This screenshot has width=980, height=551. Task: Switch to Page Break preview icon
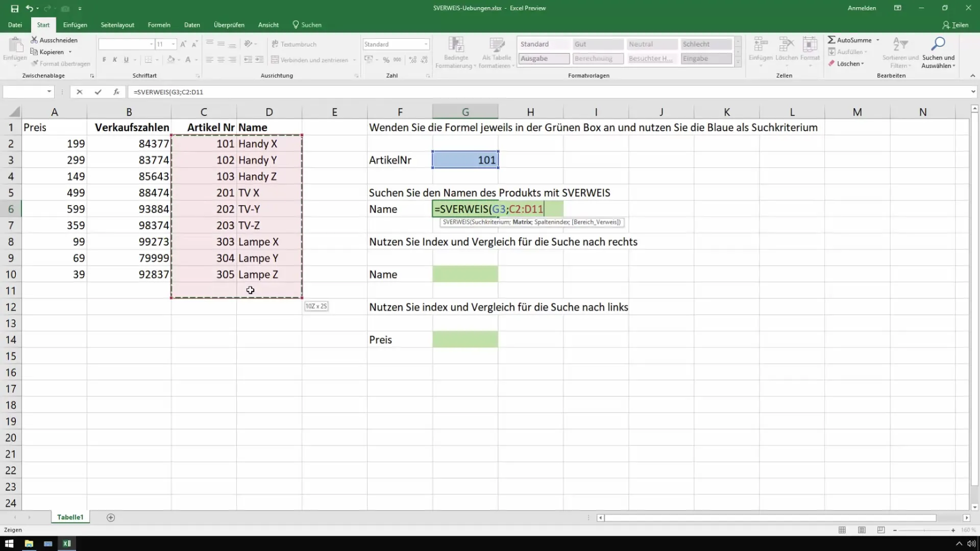(881, 530)
